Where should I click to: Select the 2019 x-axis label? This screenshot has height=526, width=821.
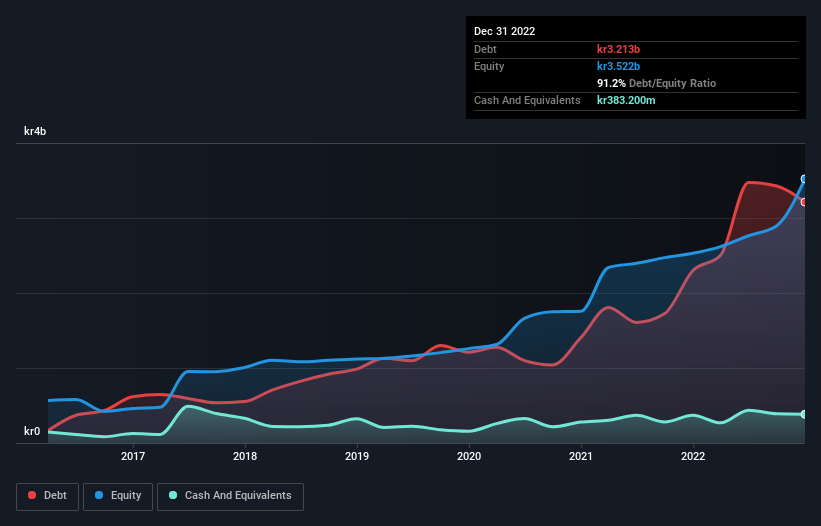[357, 456]
